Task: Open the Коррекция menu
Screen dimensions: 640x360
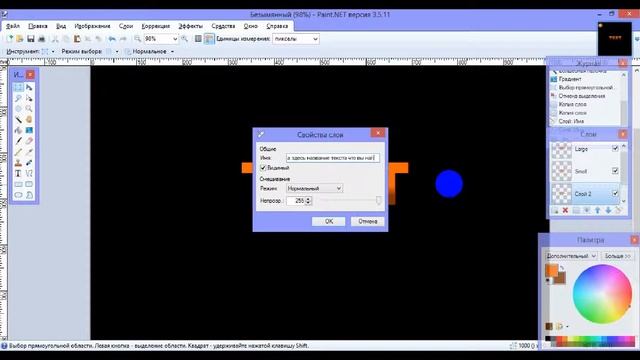Action: pyautogui.click(x=156, y=26)
